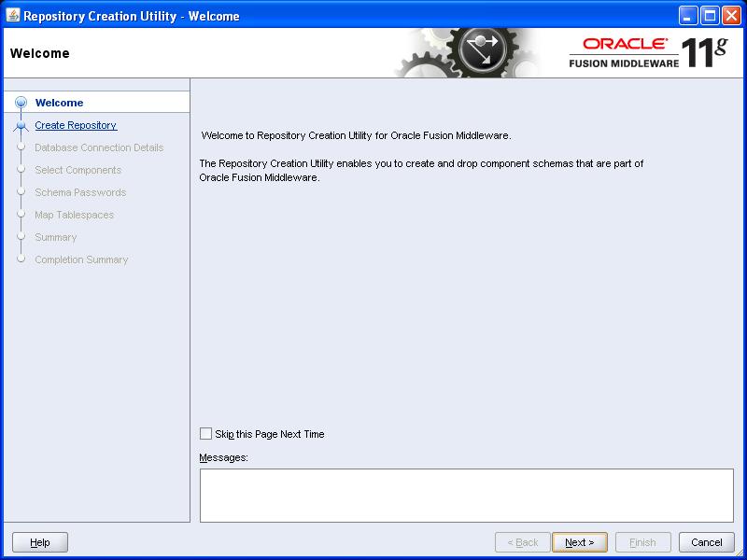
Task: Close the Repository Creation Utility window
Action: 731,16
